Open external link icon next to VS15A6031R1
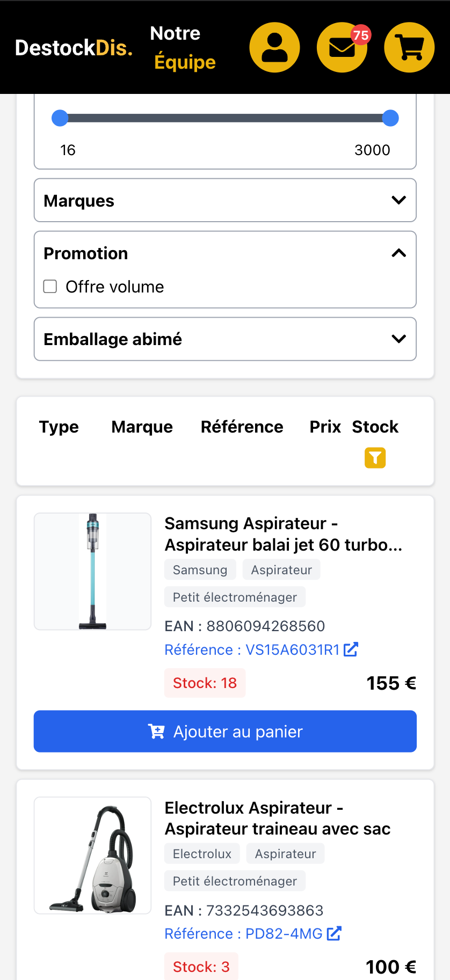450x980 pixels. tap(351, 649)
